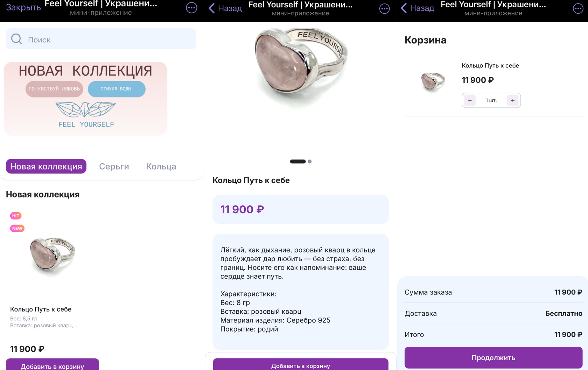
Task: Switch to the Серьги category tab
Action: click(x=114, y=166)
